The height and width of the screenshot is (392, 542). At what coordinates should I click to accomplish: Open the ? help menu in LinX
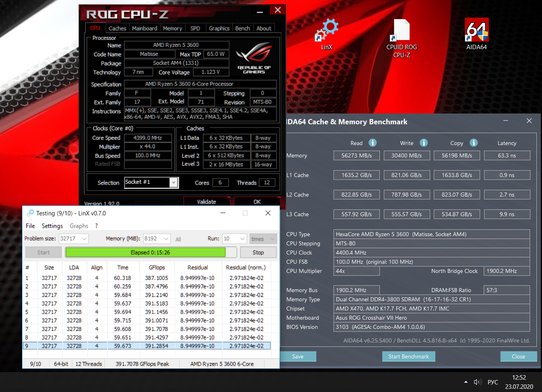pos(96,226)
